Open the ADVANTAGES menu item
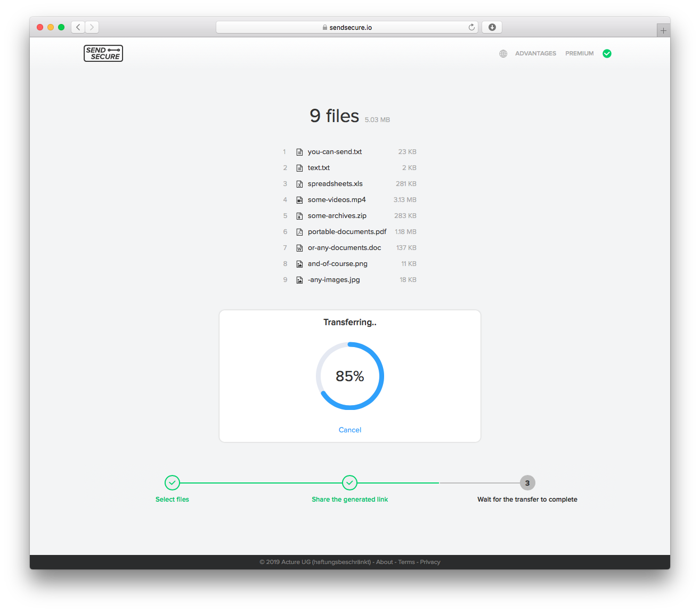 pos(535,53)
